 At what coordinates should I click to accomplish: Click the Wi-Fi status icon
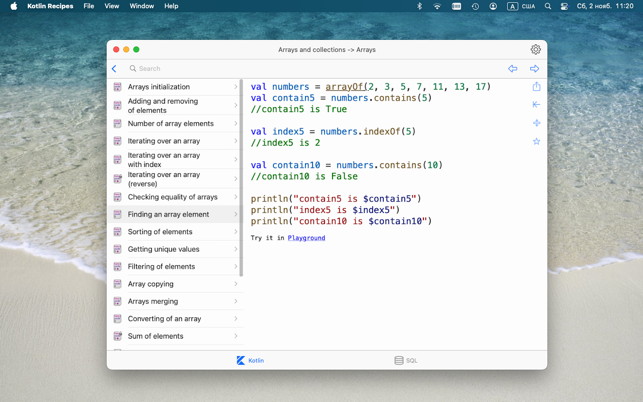[x=437, y=6]
